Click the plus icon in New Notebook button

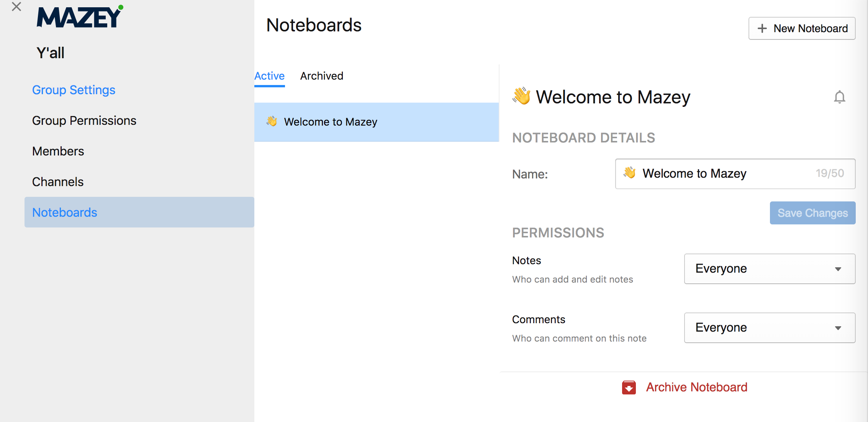(762, 28)
